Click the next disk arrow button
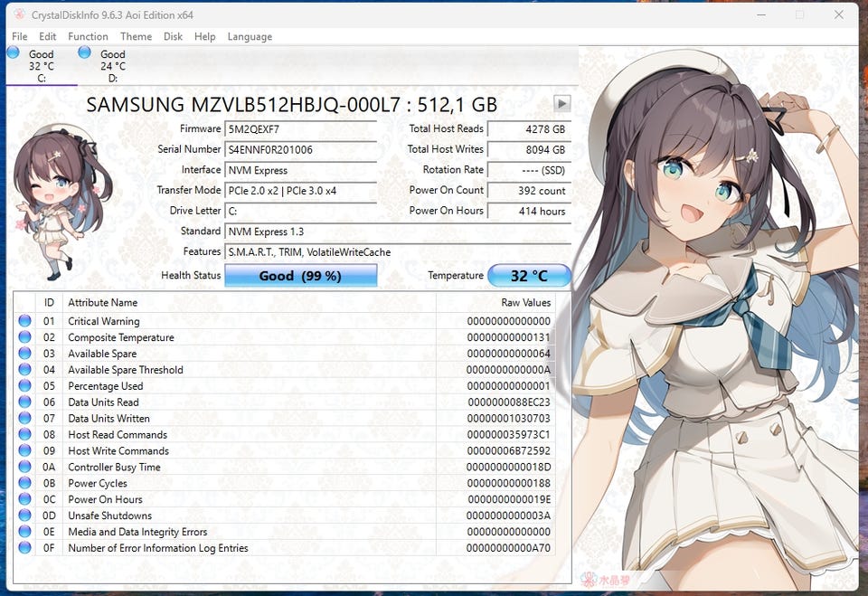The width and height of the screenshot is (868, 596). 561,104
